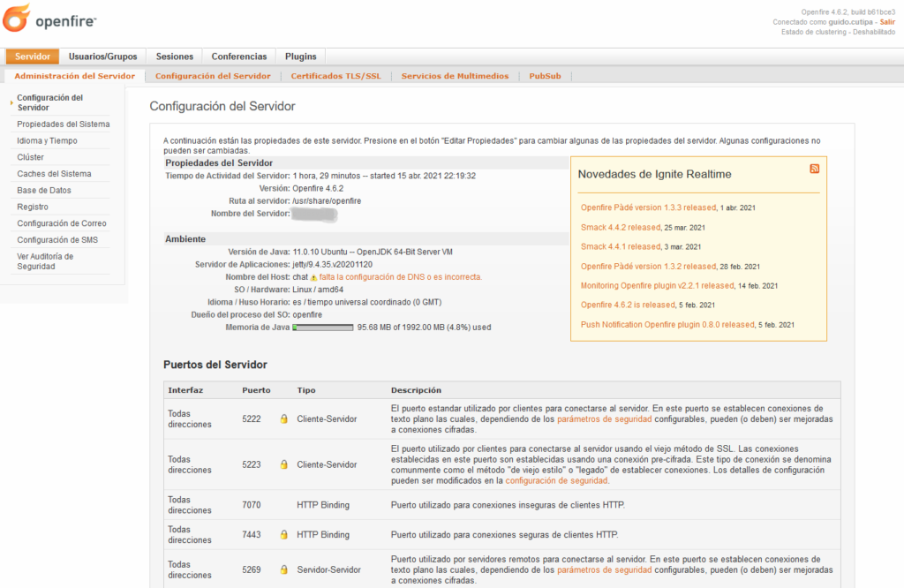Click port number 7443 cell
This screenshot has width=904, height=588.
coord(252,535)
